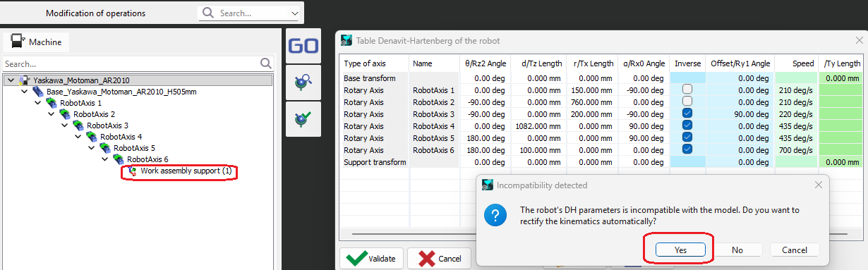The width and height of the screenshot is (868, 270).
Task: Close the Incompatibility detected dialog
Action: [x=819, y=185]
